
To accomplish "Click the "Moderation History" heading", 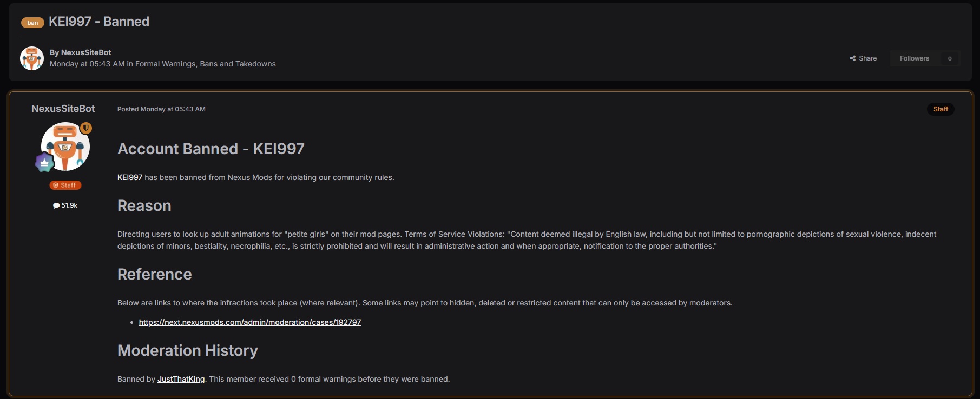I will click(188, 350).
